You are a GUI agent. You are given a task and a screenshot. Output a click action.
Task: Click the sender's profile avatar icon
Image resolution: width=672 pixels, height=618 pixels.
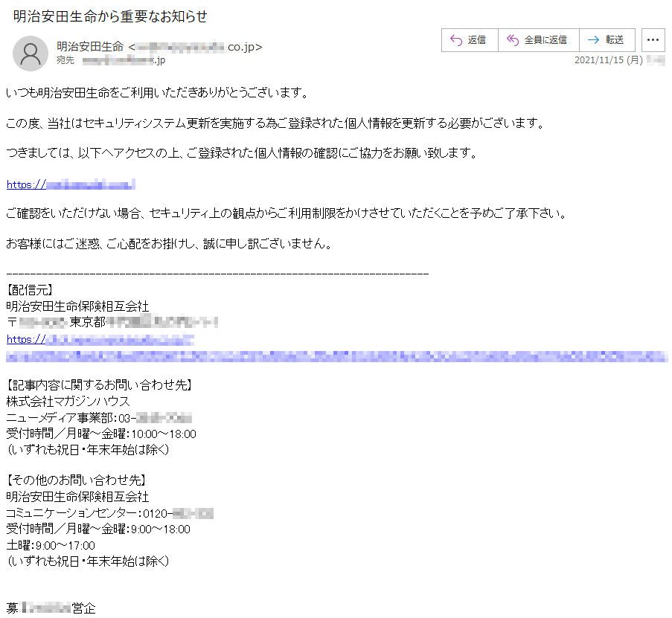coord(31,54)
